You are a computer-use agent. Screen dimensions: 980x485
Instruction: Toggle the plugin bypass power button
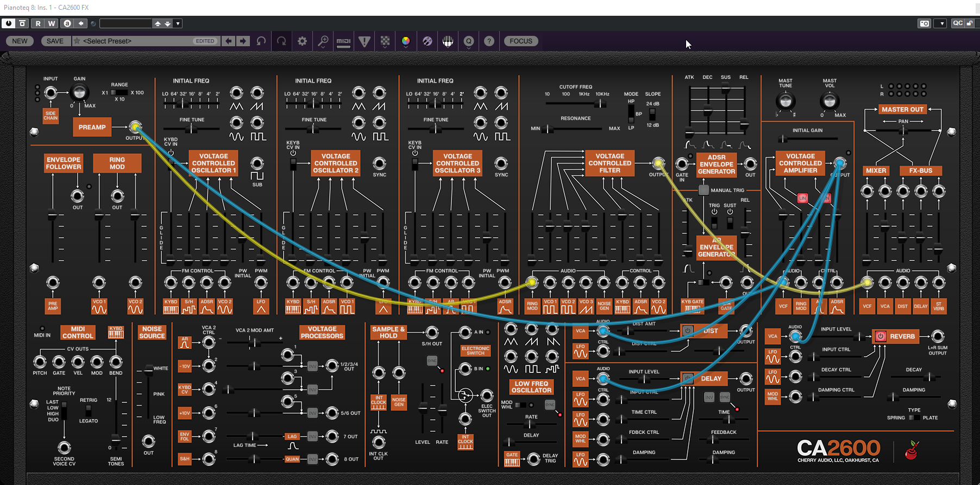point(9,23)
